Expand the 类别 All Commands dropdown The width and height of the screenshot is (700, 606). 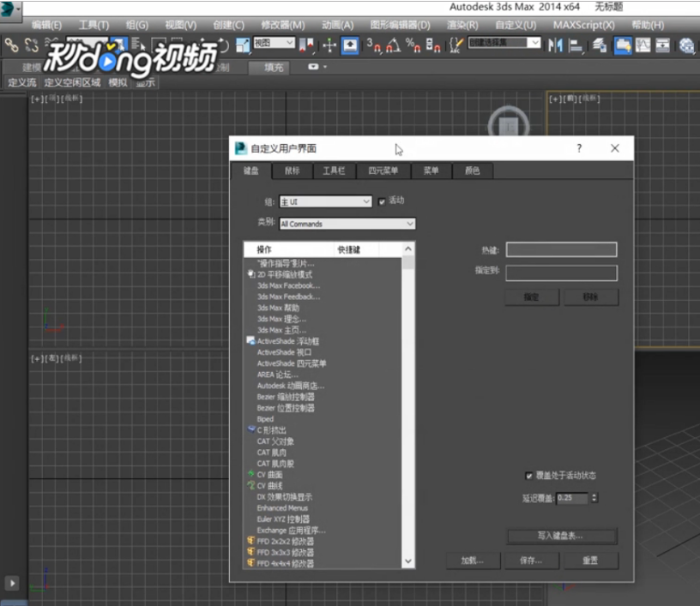347,224
